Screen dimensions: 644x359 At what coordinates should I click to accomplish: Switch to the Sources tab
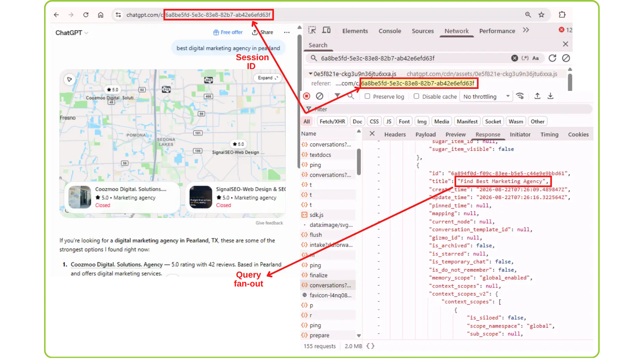(x=422, y=31)
